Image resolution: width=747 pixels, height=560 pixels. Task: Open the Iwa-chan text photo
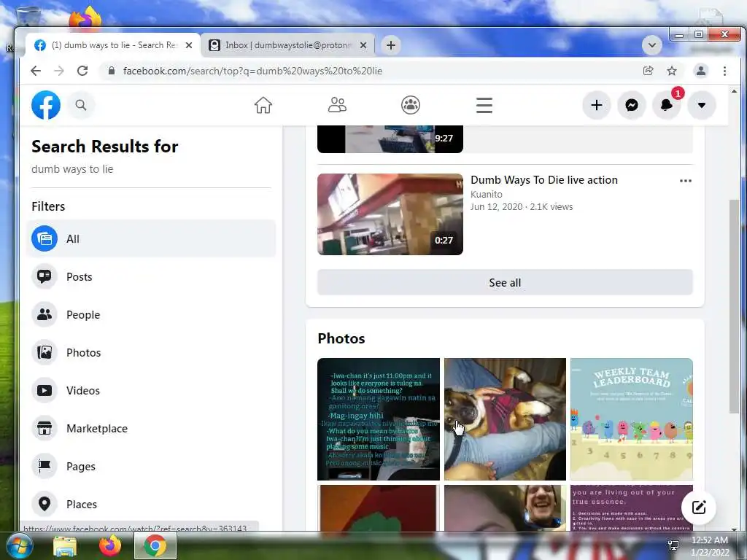[379, 419]
